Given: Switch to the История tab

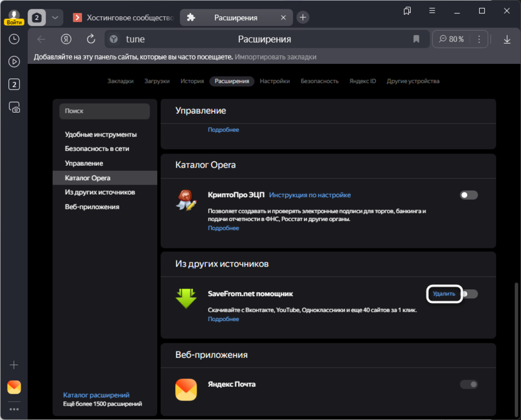Looking at the screenshot, I should (192, 81).
